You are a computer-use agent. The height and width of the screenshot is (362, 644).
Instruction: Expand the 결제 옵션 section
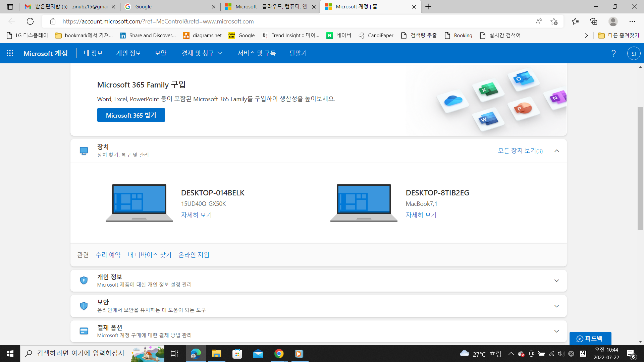[x=556, y=331]
